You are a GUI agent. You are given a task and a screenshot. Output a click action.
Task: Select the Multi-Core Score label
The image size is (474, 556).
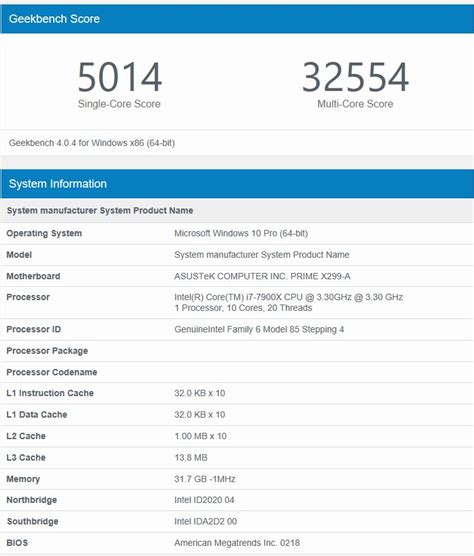(x=355, y=104)
